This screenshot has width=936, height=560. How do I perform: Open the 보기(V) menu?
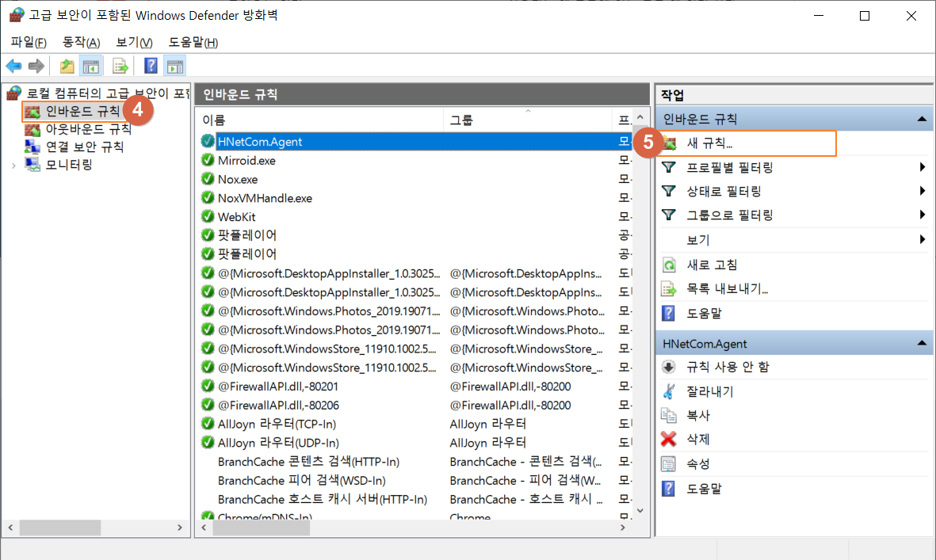(x=134, y=42)
